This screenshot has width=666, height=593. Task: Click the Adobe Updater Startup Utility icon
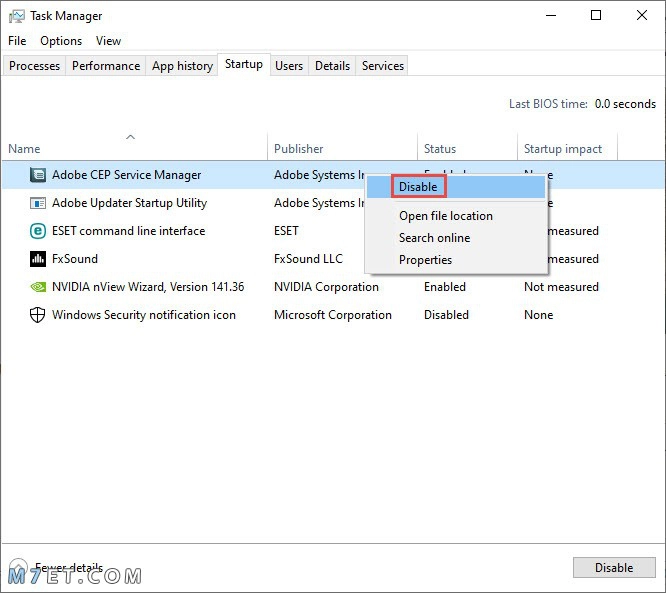38,203
